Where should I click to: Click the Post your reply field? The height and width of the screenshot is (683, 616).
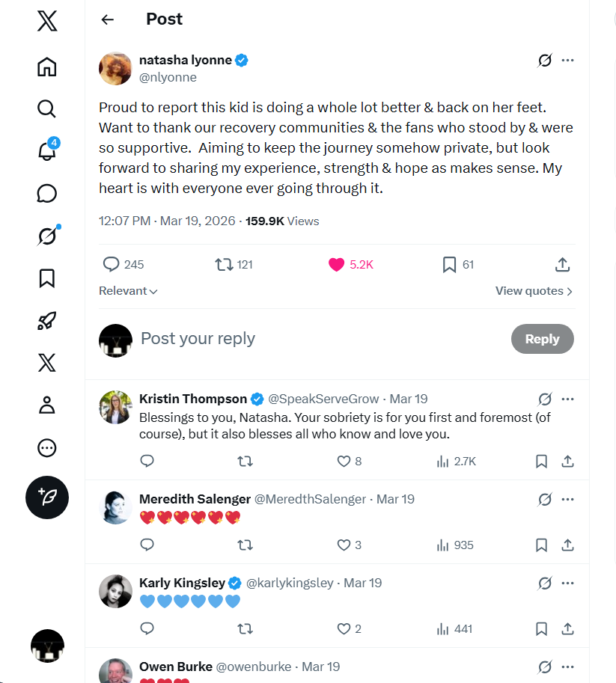pos(299,339)
